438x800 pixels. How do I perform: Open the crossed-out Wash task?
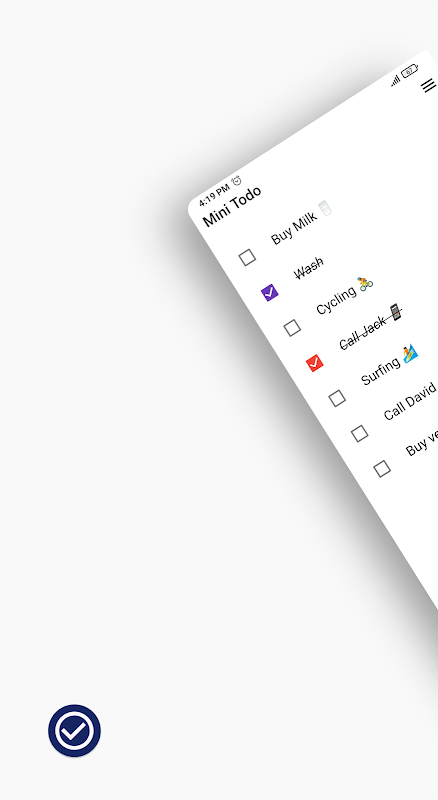pyautogui.click(x=309, y=268)
